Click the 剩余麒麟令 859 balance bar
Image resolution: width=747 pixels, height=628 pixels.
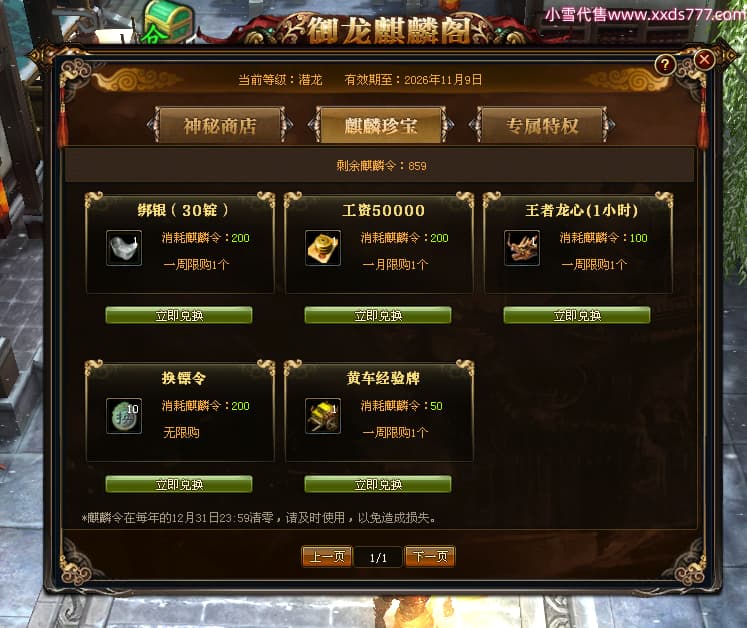(x=380, y=165)
